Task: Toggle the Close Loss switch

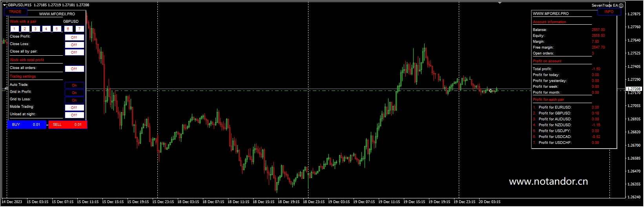Action: click(74, 45)
